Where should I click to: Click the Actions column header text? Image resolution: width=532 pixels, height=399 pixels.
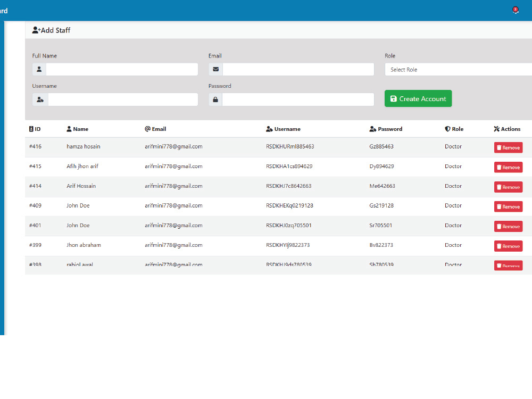[511, 129]
